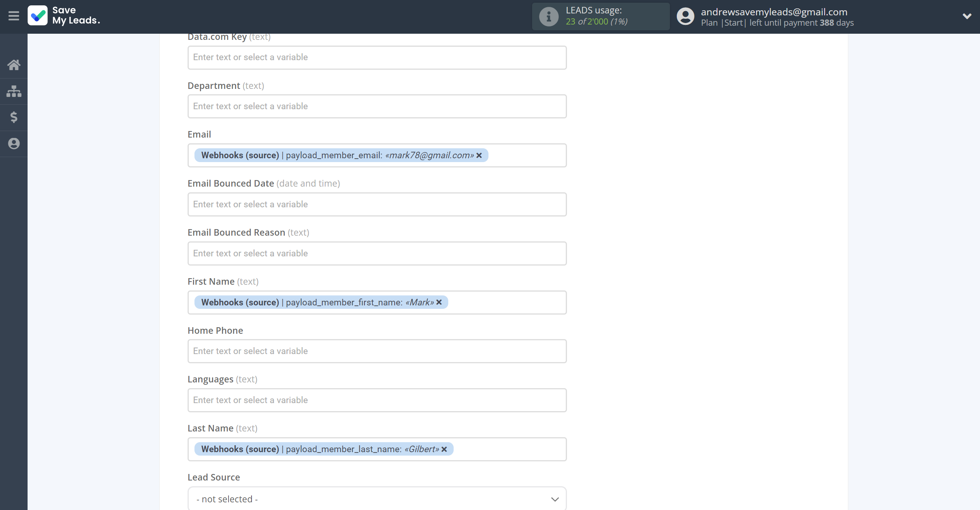The image size is (980, 510).
Task: Click the Languages text input field
Action: tap(377, 400)
